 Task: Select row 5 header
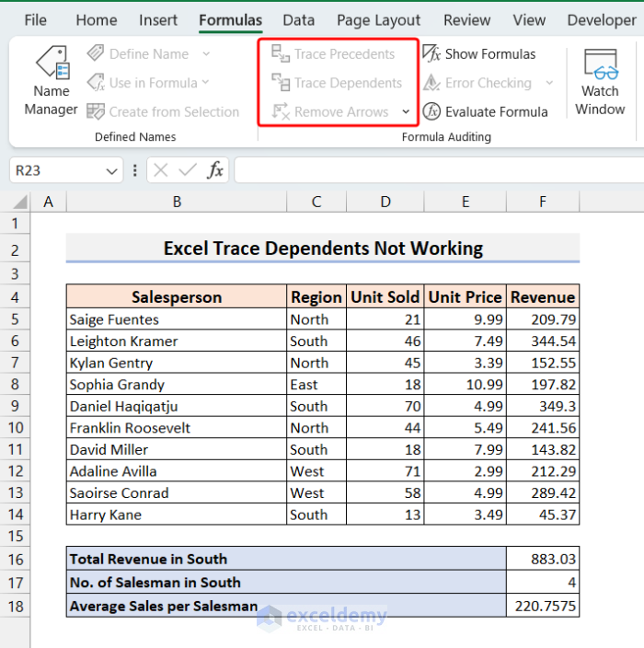[x=15, y=319]
